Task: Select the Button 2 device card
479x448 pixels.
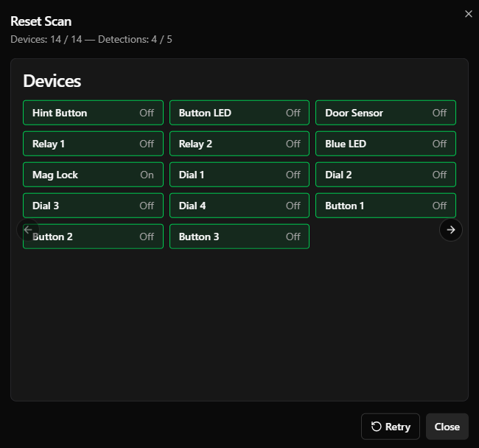Action: [x=93, y=237]
